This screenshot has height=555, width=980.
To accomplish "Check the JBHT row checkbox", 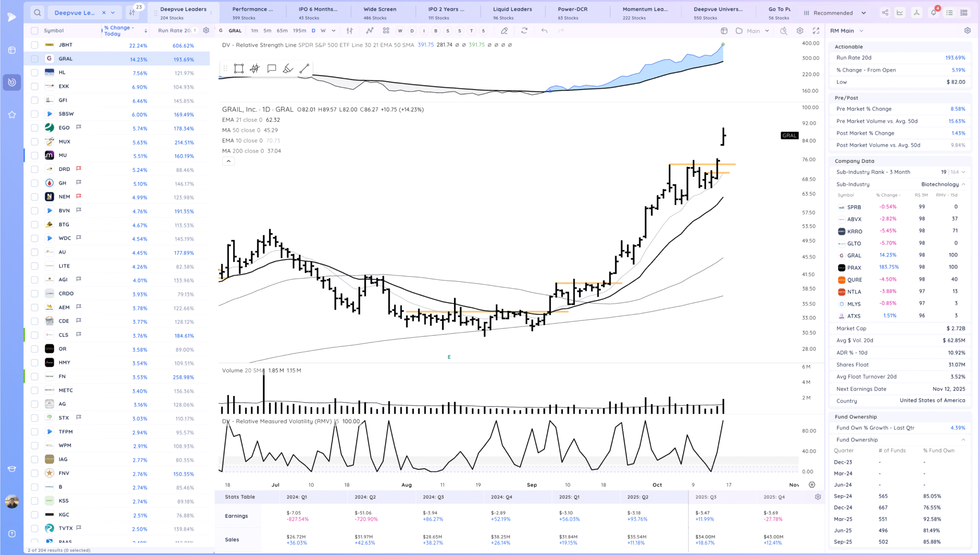I will 34,45.
